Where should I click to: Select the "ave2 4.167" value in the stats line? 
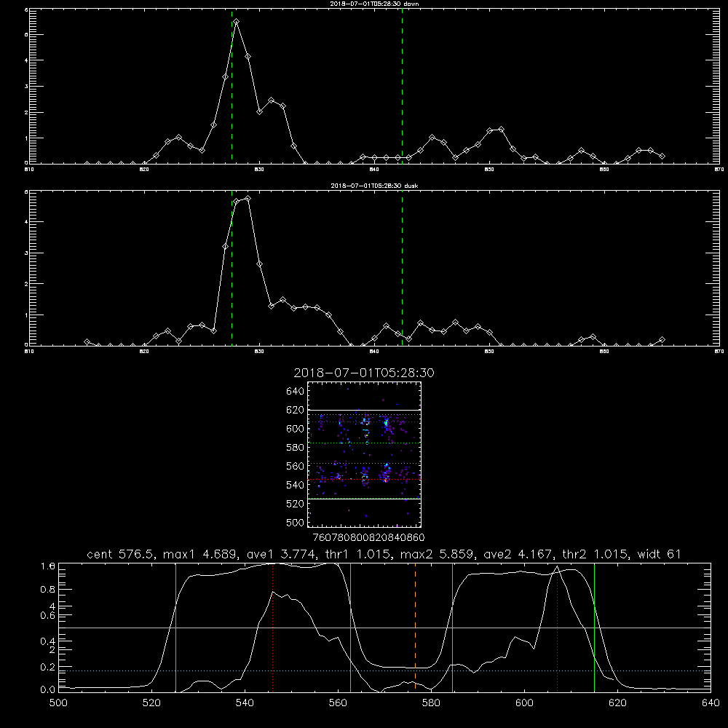click(x=518, y=554)
